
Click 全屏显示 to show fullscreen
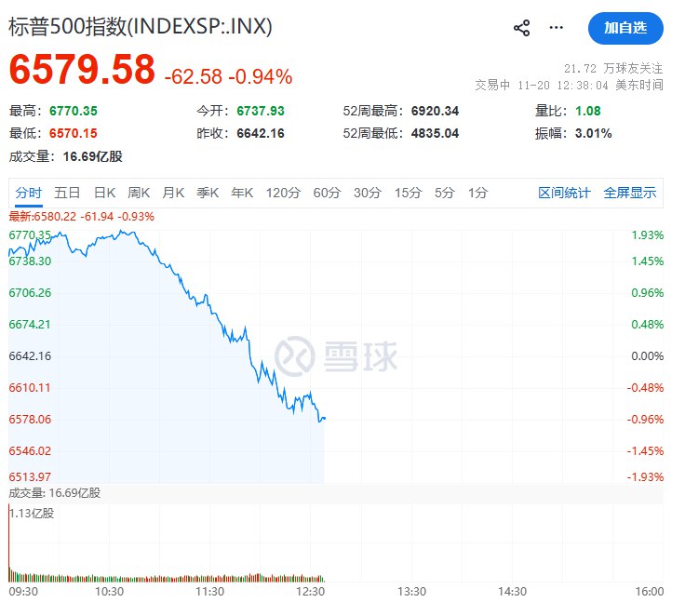[x=629, y=193]
